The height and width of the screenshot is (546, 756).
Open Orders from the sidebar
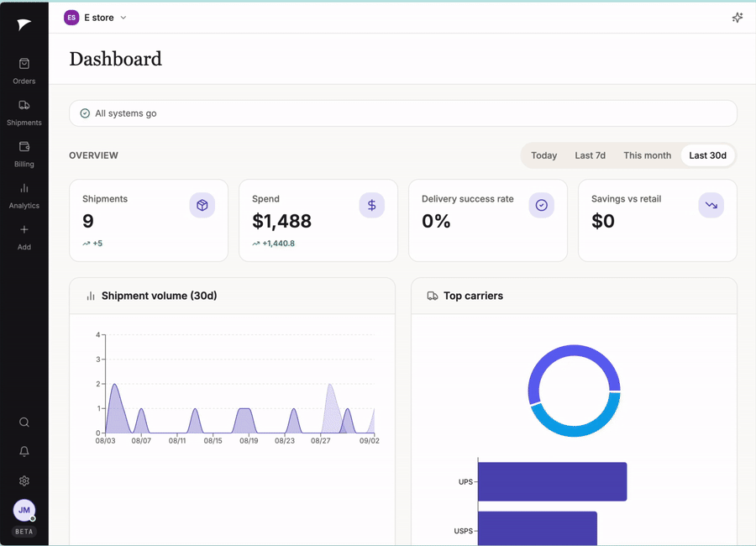coord(24,71)
